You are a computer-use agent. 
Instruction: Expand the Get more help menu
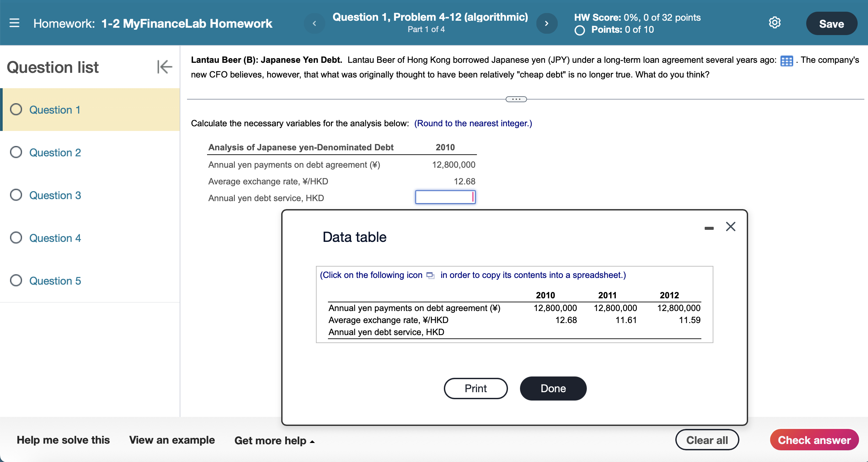click(x=274, y=440)
